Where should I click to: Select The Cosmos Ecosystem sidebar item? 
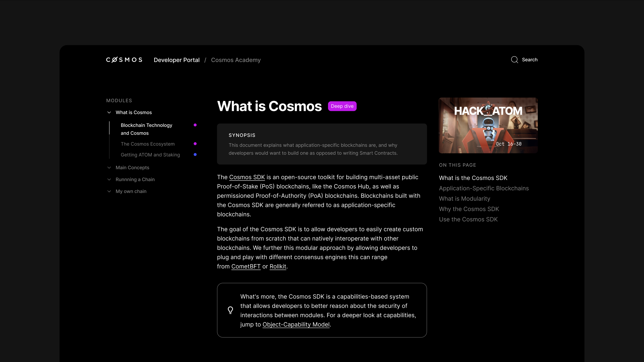point(148,144)
